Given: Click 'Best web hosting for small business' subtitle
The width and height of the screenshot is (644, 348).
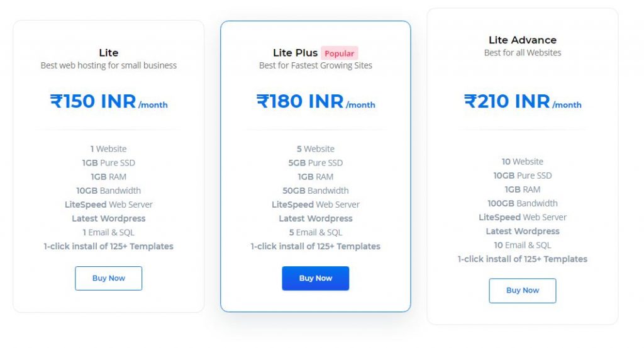Looking at the screenshot, I should (x=108, y=65).
